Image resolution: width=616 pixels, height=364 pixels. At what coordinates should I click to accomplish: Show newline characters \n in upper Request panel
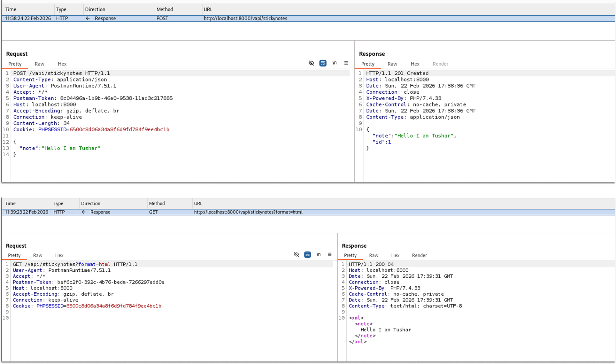point(335,63)
